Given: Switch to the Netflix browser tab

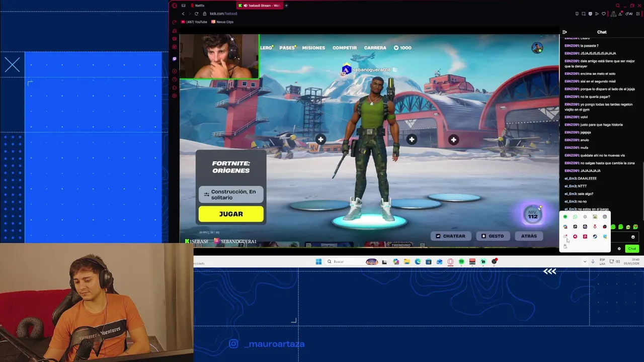Looking at the screenshot, I should pos(199,6).
